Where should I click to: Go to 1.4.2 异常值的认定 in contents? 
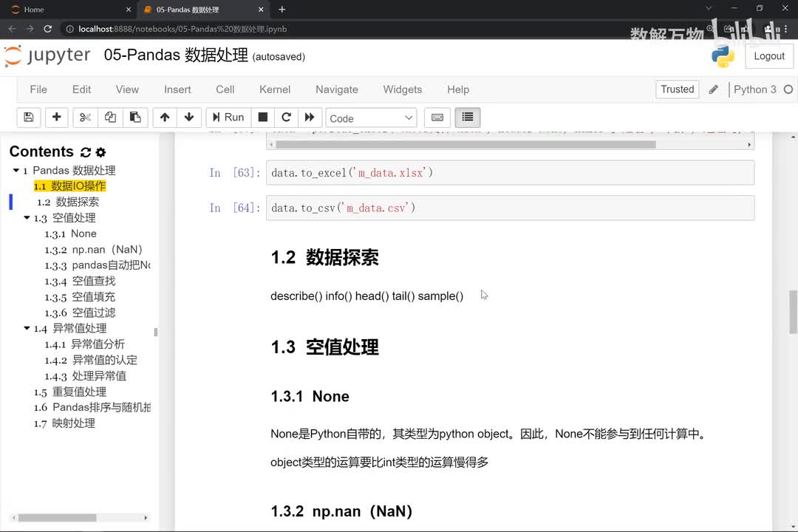tap(91, 360)
